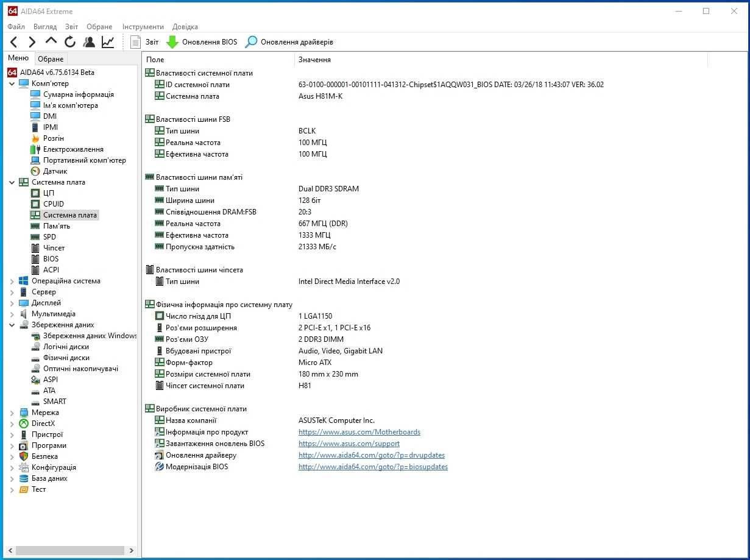Click the BIOS icon in the tree
Screen dimensions: 750x560
point(35,259)
